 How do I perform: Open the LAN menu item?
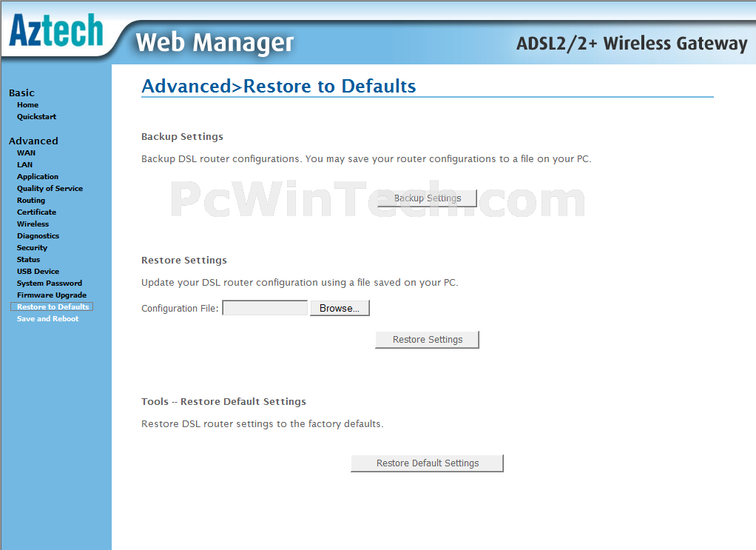[x=24, y=164]
